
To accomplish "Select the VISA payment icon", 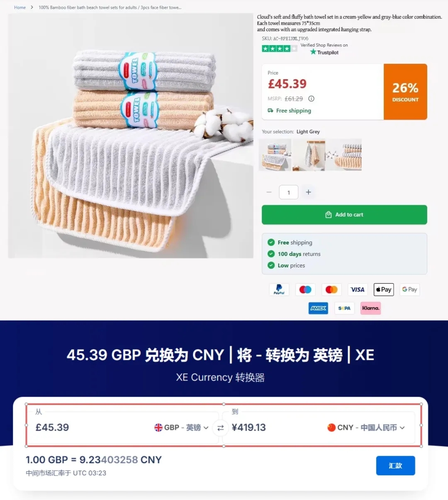I will [357, 289].
